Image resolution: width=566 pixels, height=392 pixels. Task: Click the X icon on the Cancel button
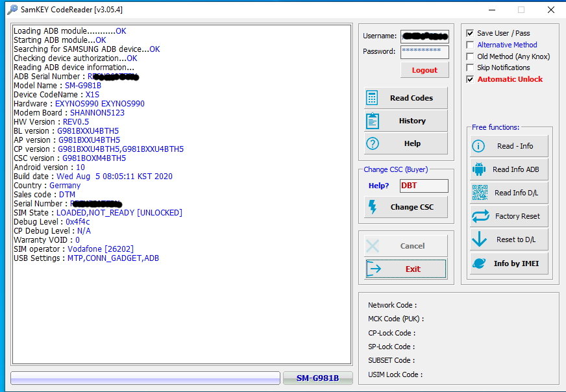point(373,246)
